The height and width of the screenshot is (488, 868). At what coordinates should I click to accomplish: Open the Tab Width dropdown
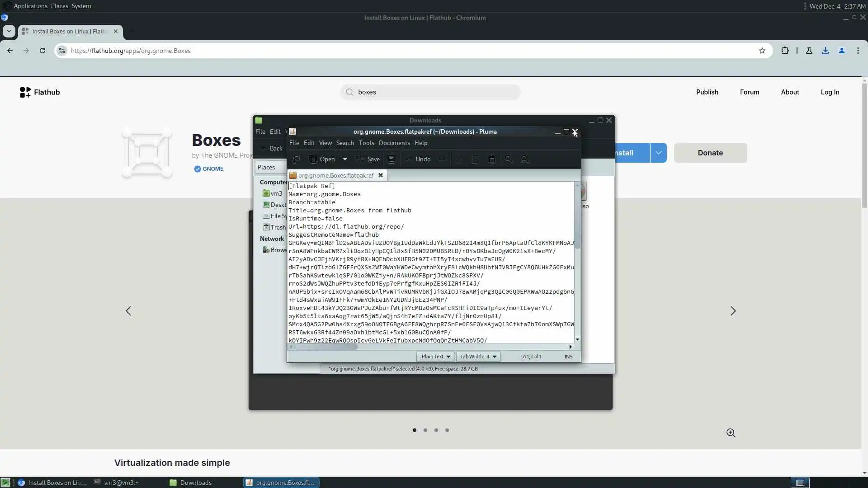[x=478, y=357]
